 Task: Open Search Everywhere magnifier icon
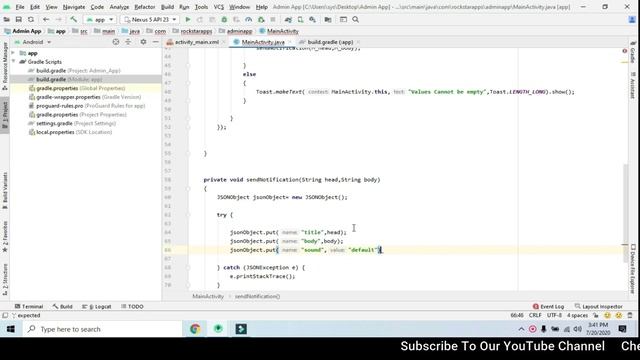click(356, 20)
